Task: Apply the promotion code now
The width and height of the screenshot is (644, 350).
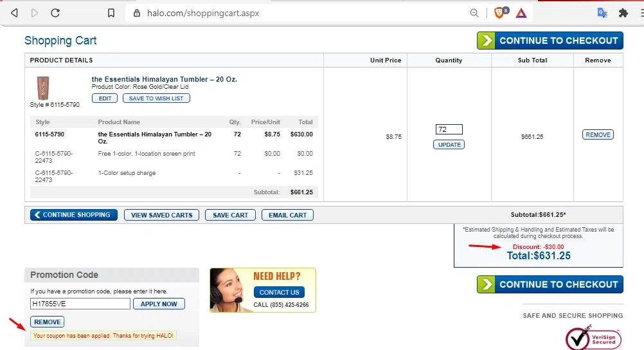Action: (159, 304)
